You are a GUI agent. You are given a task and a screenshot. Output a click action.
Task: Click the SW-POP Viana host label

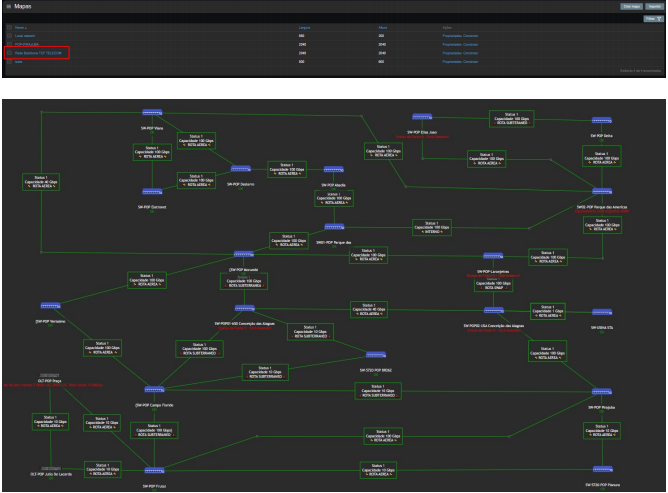(x=152, y=128)
